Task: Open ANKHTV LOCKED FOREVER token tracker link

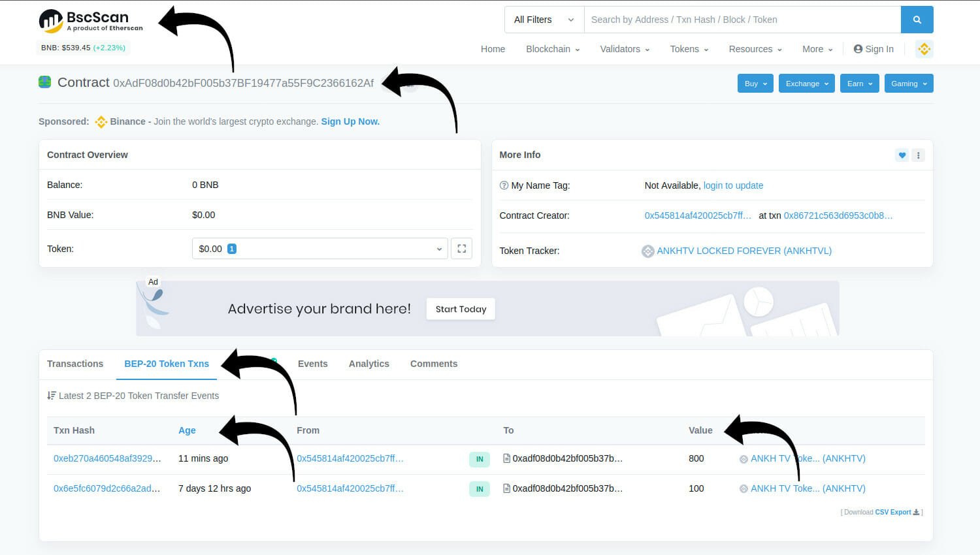Action: 743,251
